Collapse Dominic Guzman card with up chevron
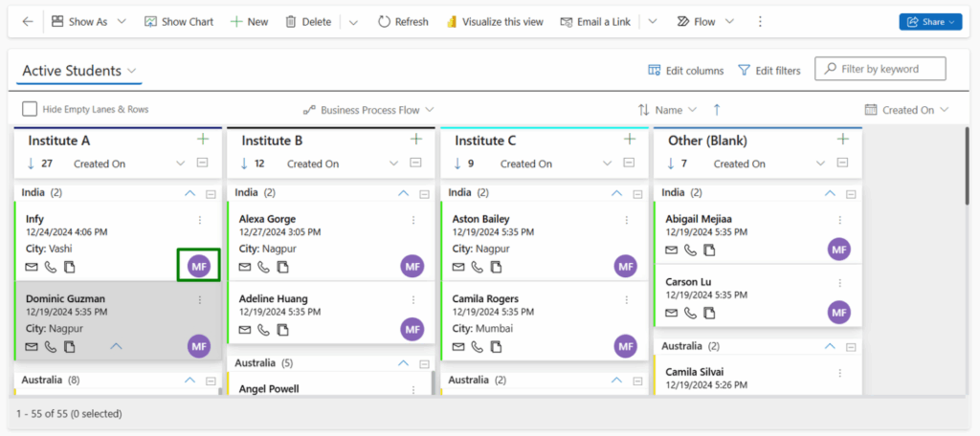The height and width of the screenshot is (436, 980). (x=116, y=345)
